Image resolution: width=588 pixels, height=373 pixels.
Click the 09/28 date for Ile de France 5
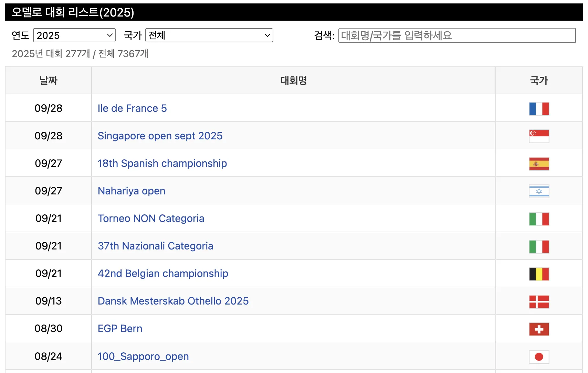tap(49, 108)
